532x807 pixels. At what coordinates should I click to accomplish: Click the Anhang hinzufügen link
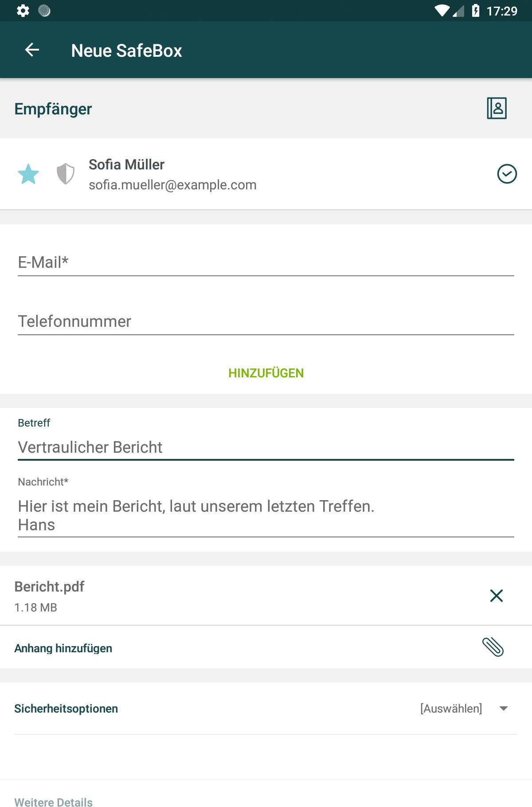(63, 648)
